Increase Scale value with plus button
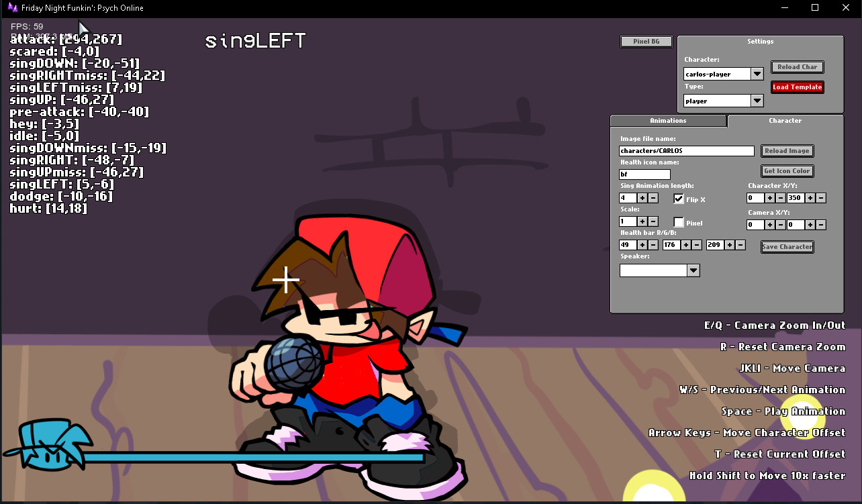The height and width of the screenshot is (504, 862). point(642,221)
